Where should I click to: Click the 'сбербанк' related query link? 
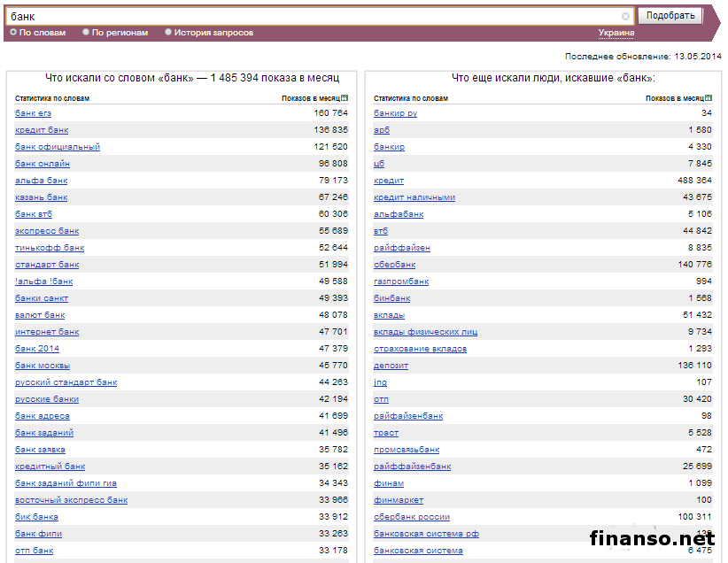coord(394,265)
